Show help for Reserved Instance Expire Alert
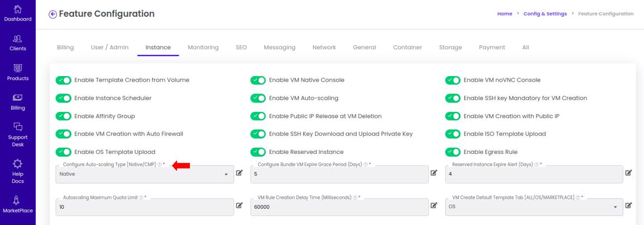This screenshot has height=225, width=644. [537, 165]
